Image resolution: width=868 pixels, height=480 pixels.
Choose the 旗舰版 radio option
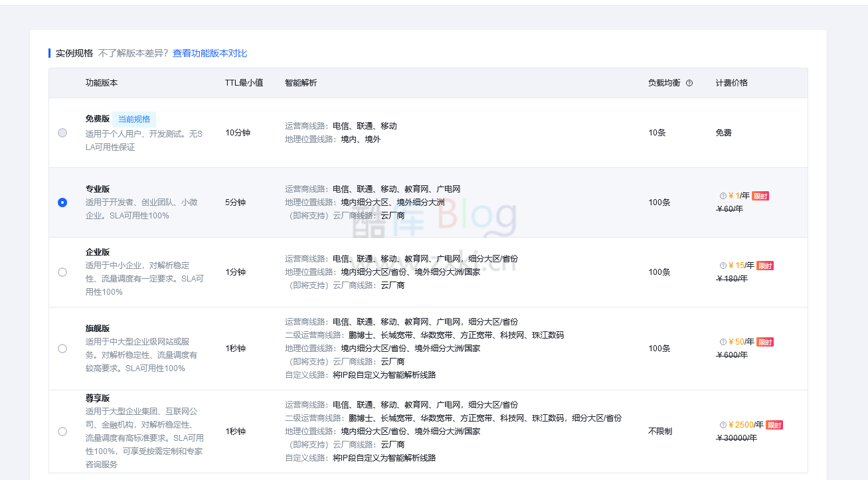point(62,349)
